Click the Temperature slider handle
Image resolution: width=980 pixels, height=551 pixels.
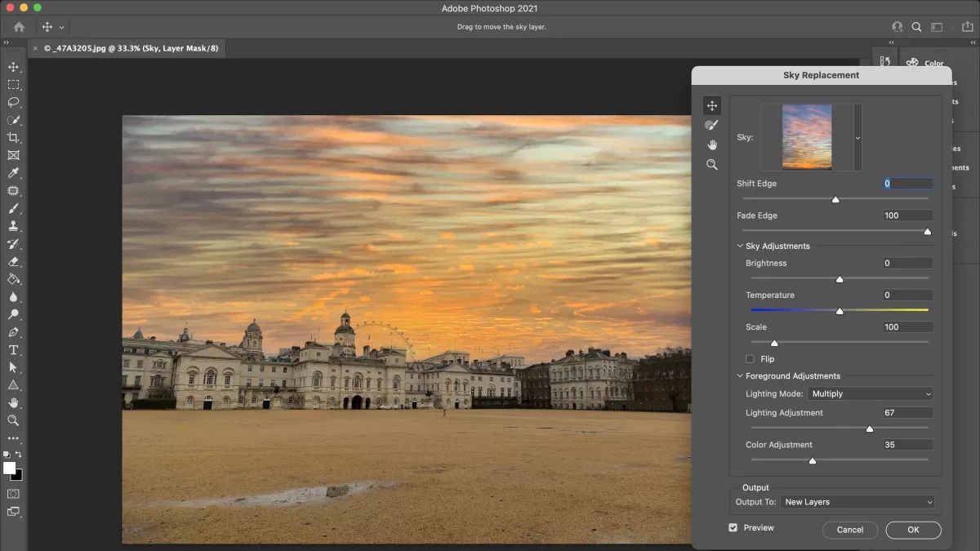pos(840,311)
